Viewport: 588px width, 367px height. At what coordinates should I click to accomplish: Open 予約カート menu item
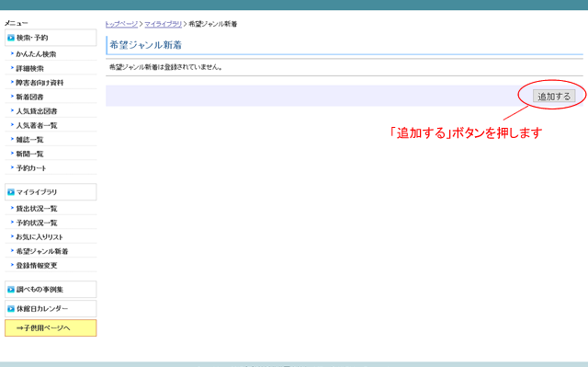pyautogui.click(x=31, y=168)
